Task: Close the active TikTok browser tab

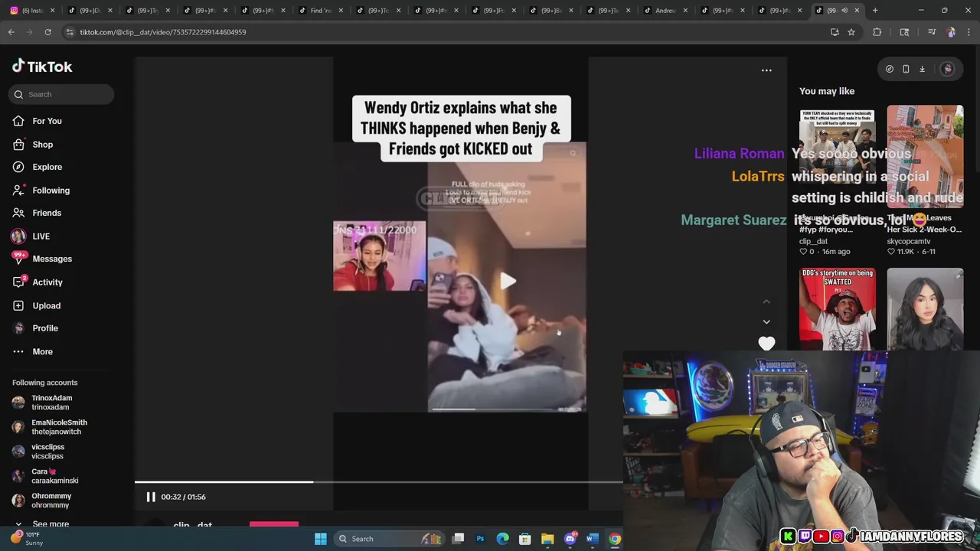Action: coord(857,11)
